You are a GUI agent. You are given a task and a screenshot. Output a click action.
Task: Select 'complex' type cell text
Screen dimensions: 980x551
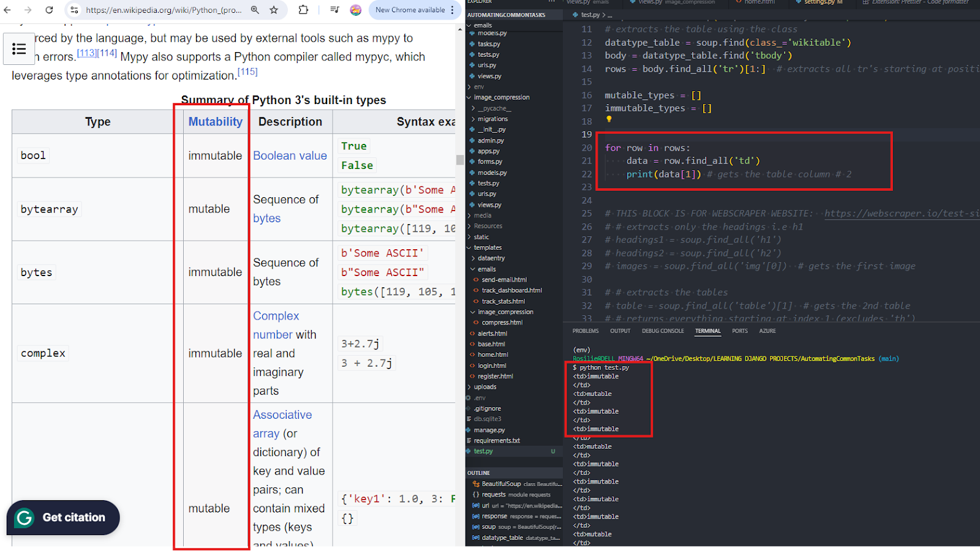(43, 353)
